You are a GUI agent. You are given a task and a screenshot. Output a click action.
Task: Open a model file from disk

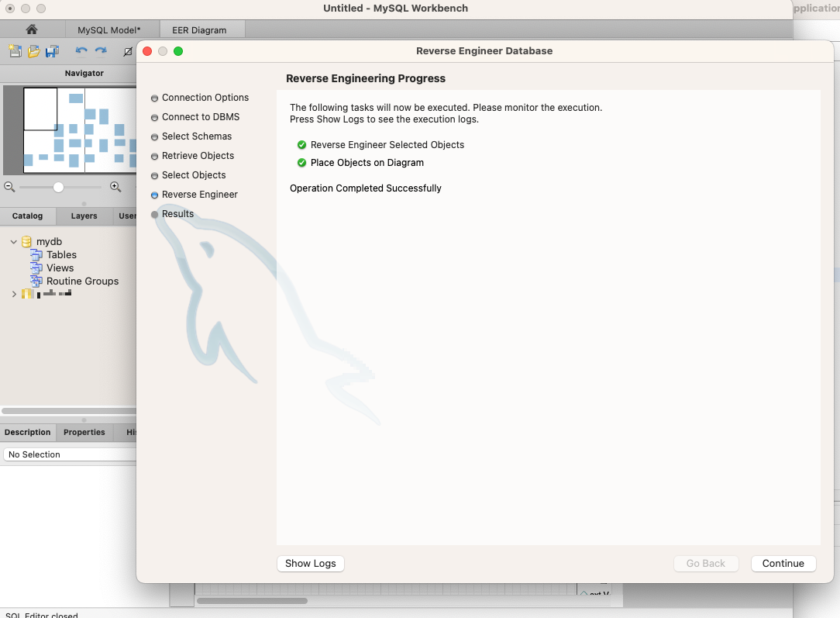point(34,51)
